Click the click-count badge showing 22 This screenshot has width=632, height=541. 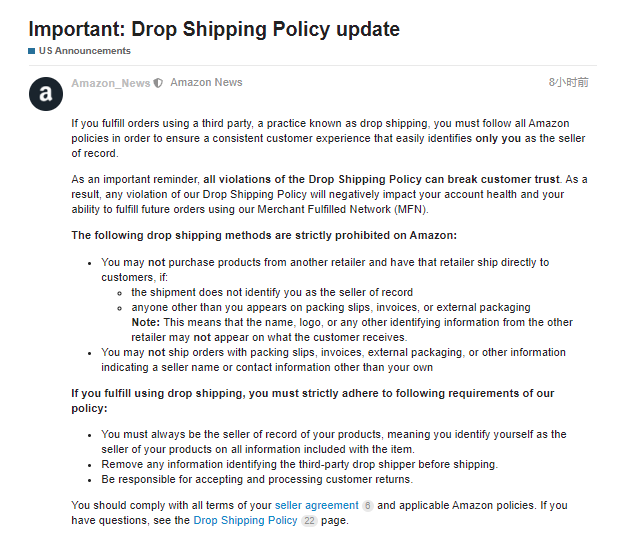click(x=309, y=521)
